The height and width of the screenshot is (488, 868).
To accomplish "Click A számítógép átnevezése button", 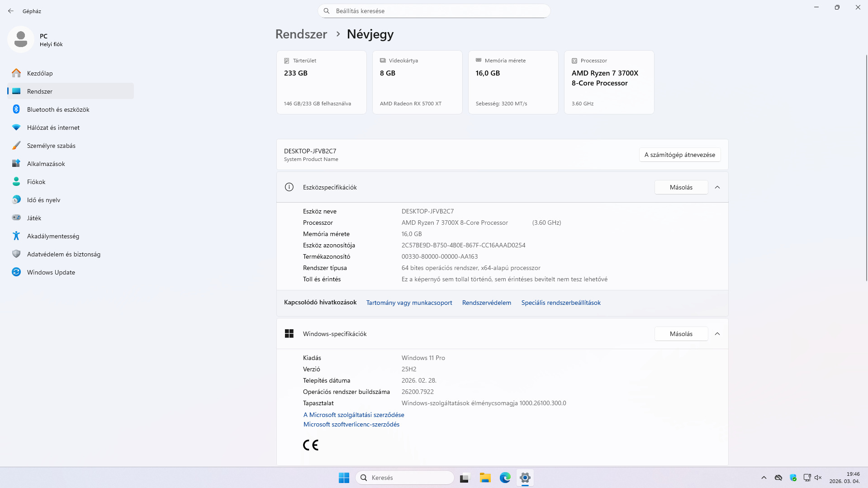I will pyautogui.click(x=680, y=155).
